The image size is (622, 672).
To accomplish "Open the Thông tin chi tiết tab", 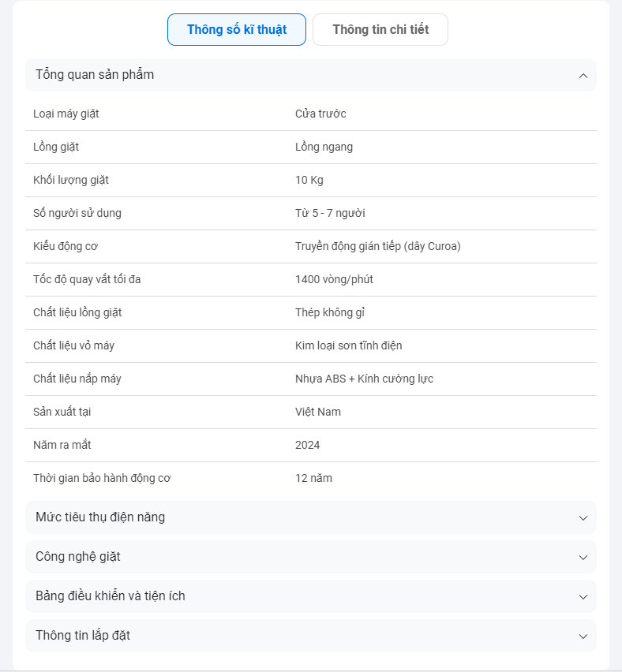I will 380,30.
